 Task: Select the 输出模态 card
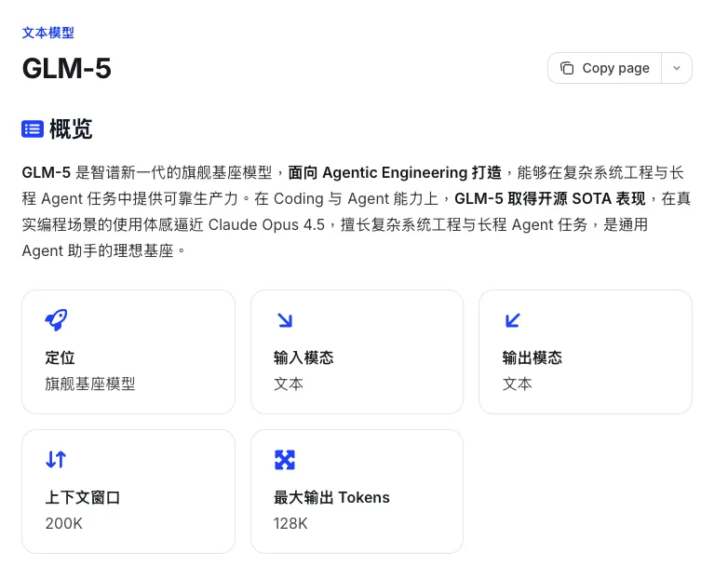coord(585,352)
